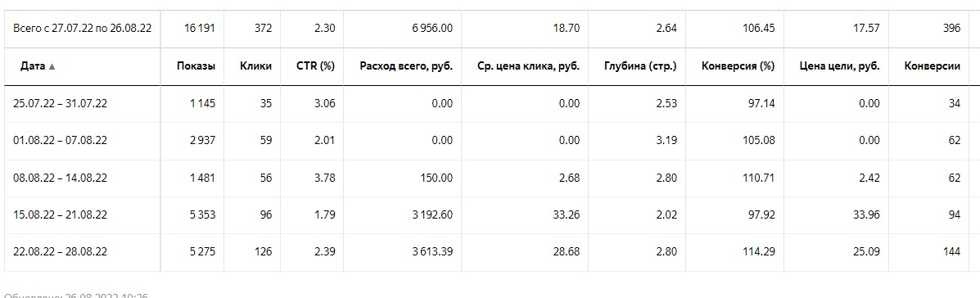This screenshot has width=980, height=298.
Task: Select the 15.08.22 – 21.08.22 row
Action: click(486, 215)
